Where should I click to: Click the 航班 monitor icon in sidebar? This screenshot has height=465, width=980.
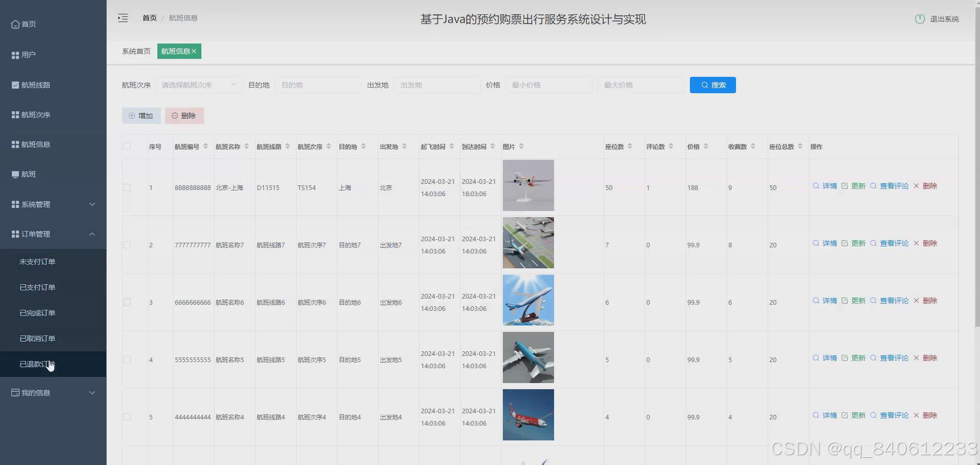pos(14,174)
